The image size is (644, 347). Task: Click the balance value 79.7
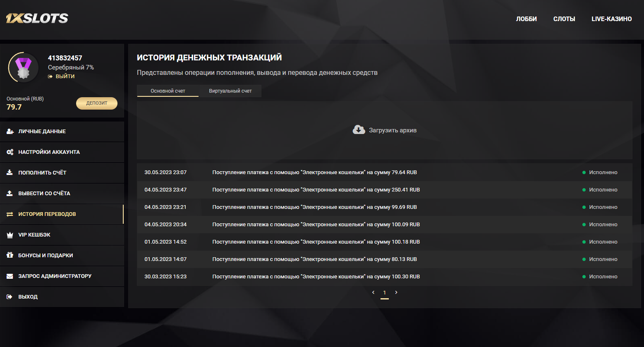14,107
